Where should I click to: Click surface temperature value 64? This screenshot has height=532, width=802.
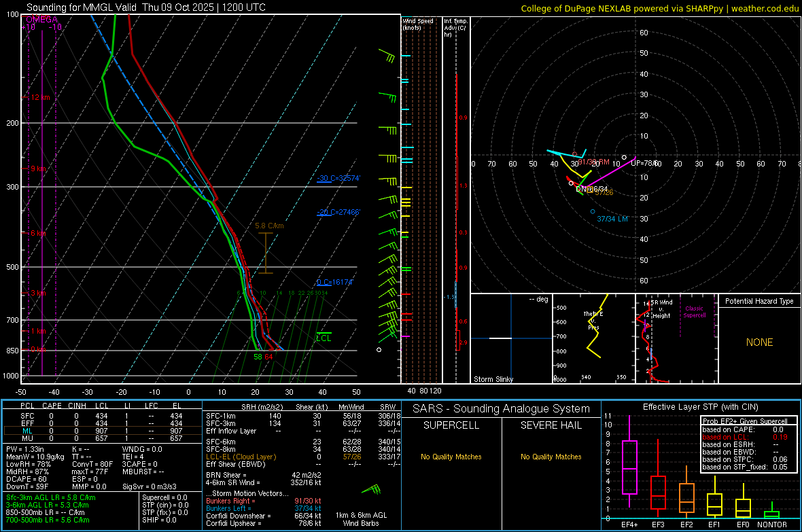click(x=268, y=357)
